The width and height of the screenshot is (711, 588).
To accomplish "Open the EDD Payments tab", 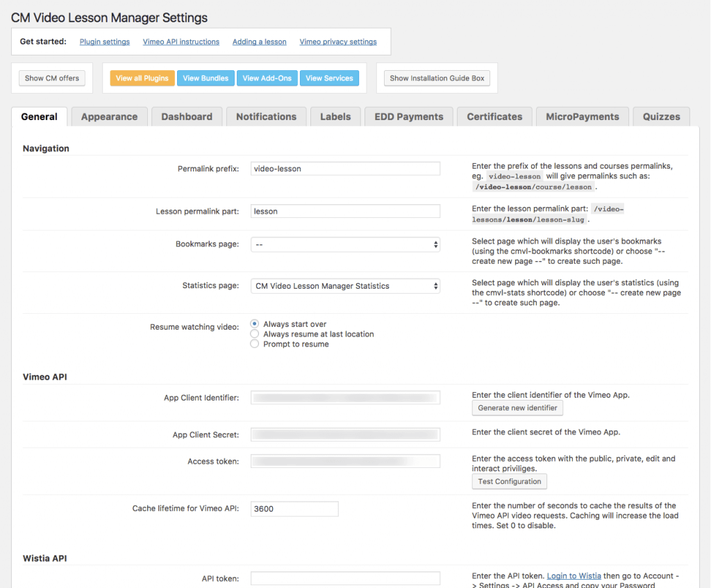I will (408, 117).
